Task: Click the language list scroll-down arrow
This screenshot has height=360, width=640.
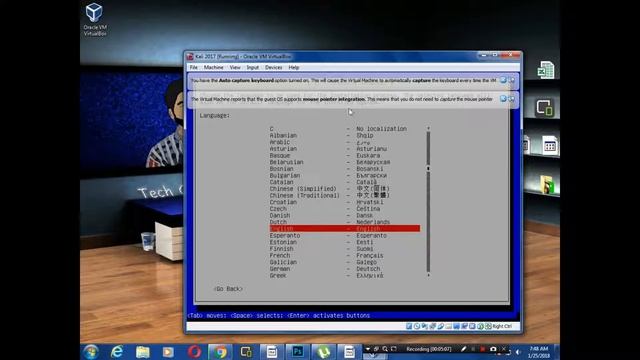Action: [x=428, y=276]
